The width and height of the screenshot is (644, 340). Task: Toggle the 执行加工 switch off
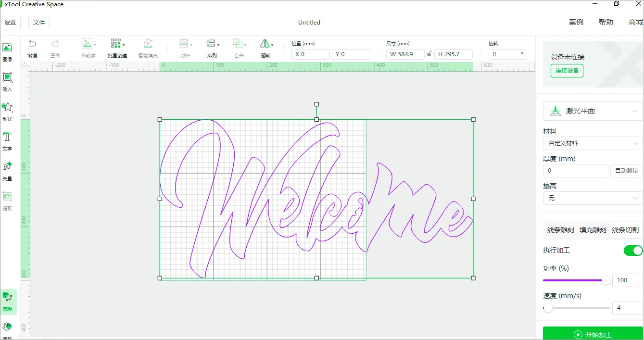[x=633, y=251]
